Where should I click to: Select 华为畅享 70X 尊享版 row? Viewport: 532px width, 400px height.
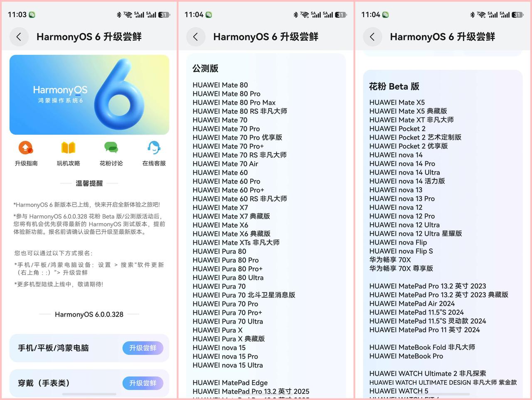[x=401, y=268]
